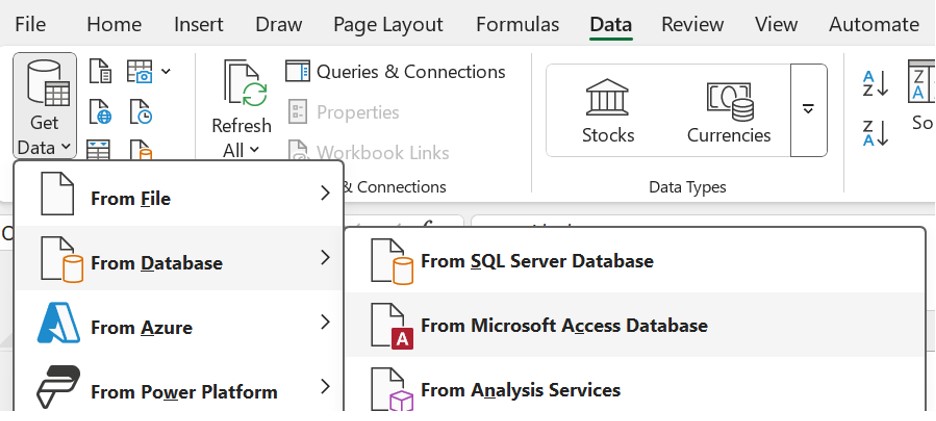Open the custom Sort dialog icon

[x=921, y=81]
